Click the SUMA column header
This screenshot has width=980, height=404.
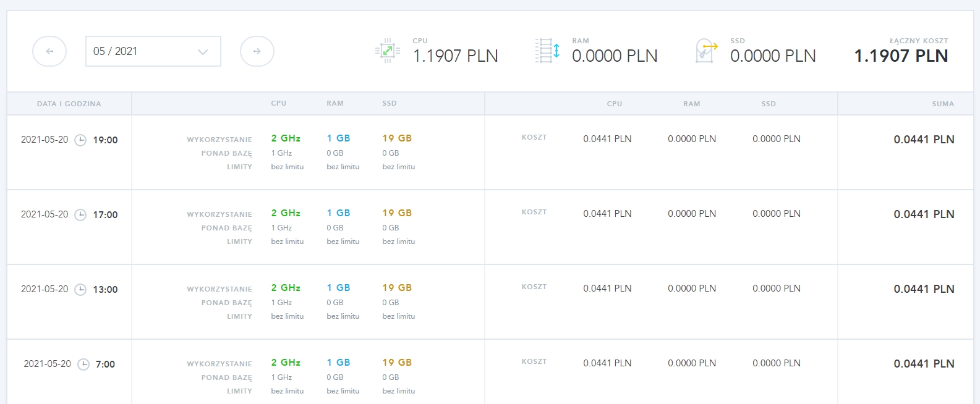tap(943, 104)
